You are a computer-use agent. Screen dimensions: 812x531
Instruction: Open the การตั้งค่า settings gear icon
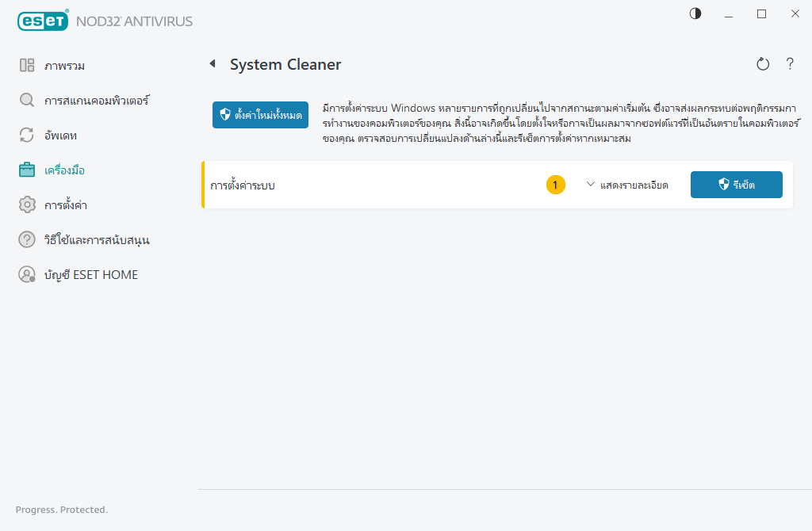[x=26, y=204]
